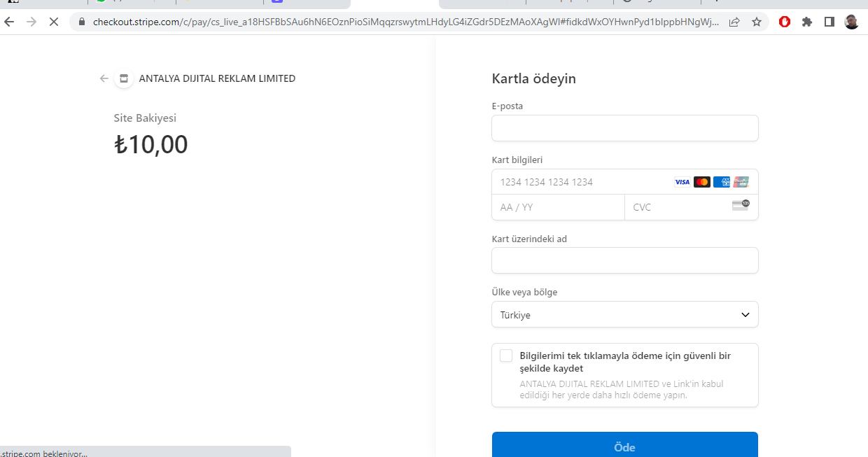Expand the Türkiye country chevron
Viewport: 868px width, 457px height.
click(x=745, y=315)
